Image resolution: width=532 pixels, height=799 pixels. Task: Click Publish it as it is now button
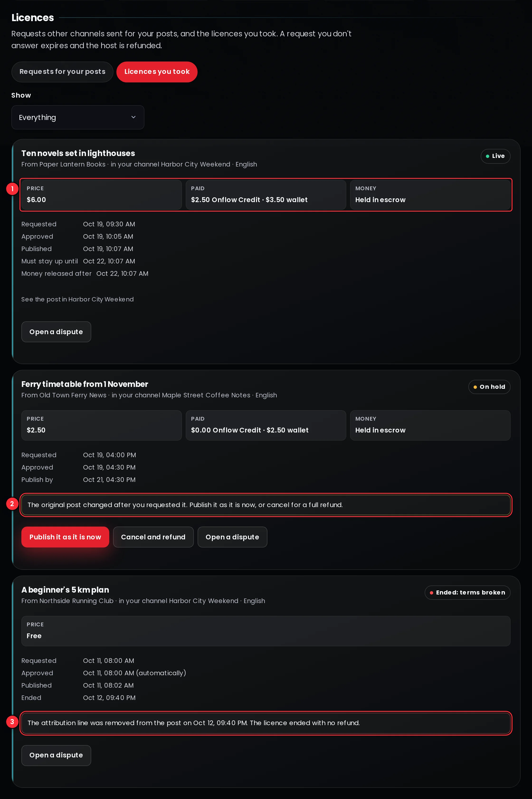(65, 537)
